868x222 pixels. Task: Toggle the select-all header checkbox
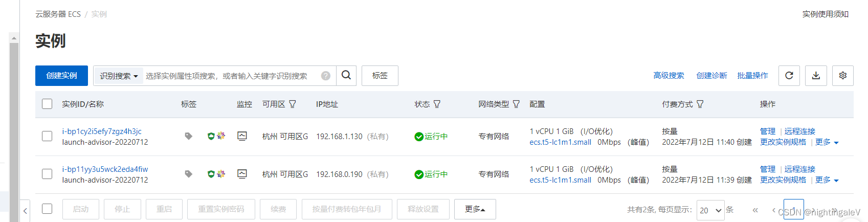47,104
